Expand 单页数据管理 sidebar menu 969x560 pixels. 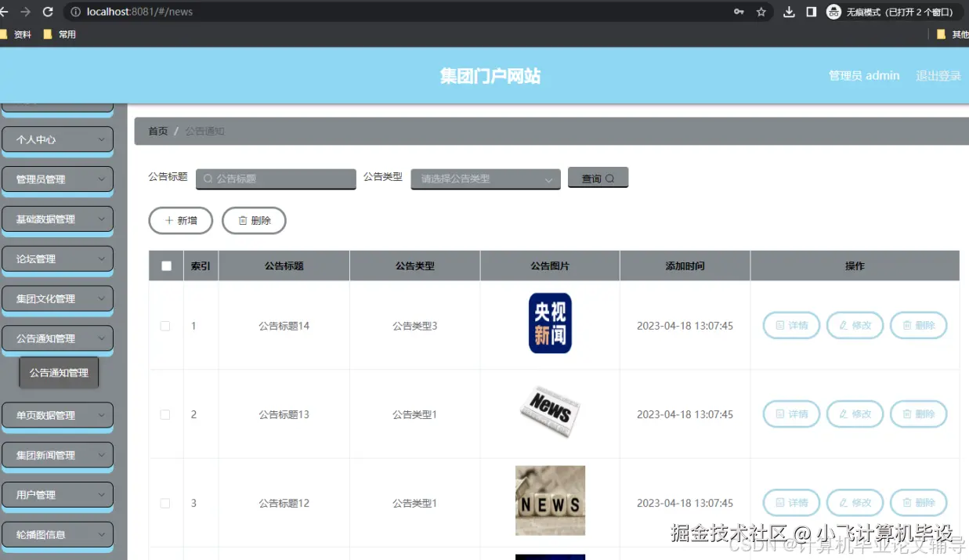58,416
